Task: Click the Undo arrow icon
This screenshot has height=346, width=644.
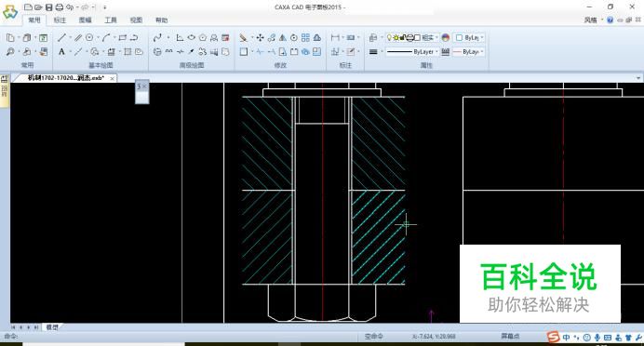Action: coord(70,7)
